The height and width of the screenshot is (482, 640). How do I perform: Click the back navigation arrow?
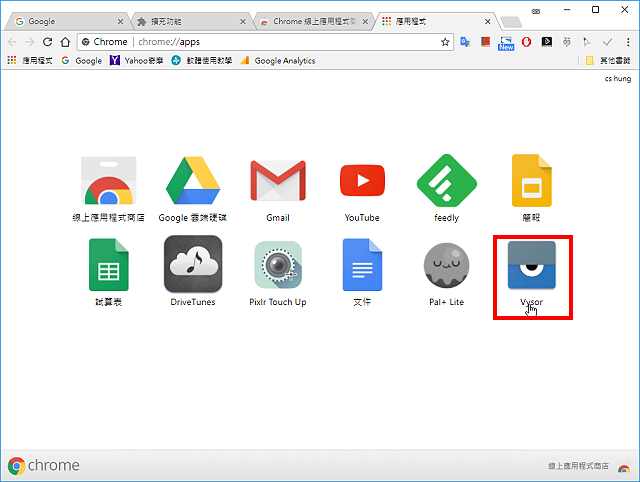tap(12, 42)
